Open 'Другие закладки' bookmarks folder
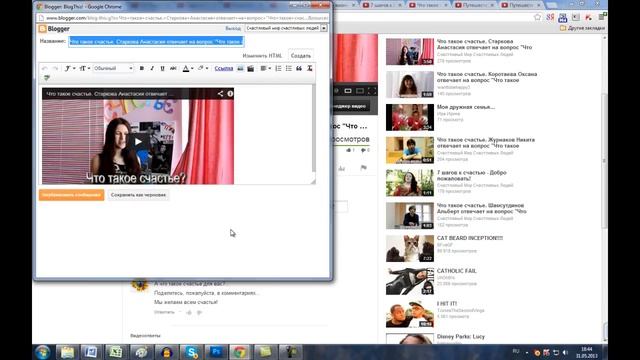 [582, 28]
